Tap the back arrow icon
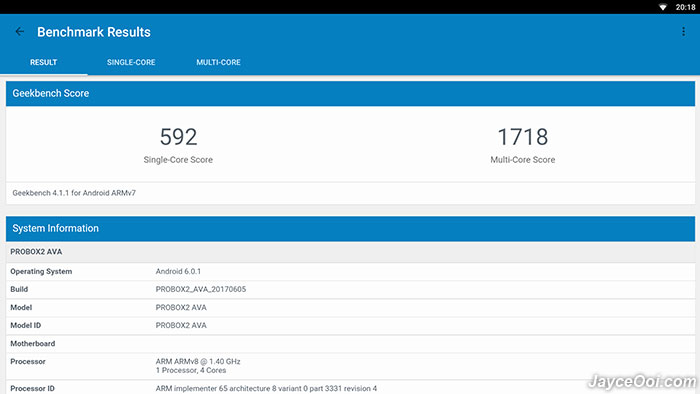 tap(20, 32)
